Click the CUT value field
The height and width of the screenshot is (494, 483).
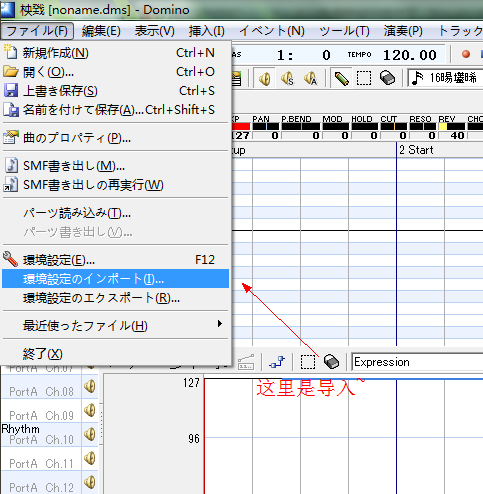tap(394, 135)
